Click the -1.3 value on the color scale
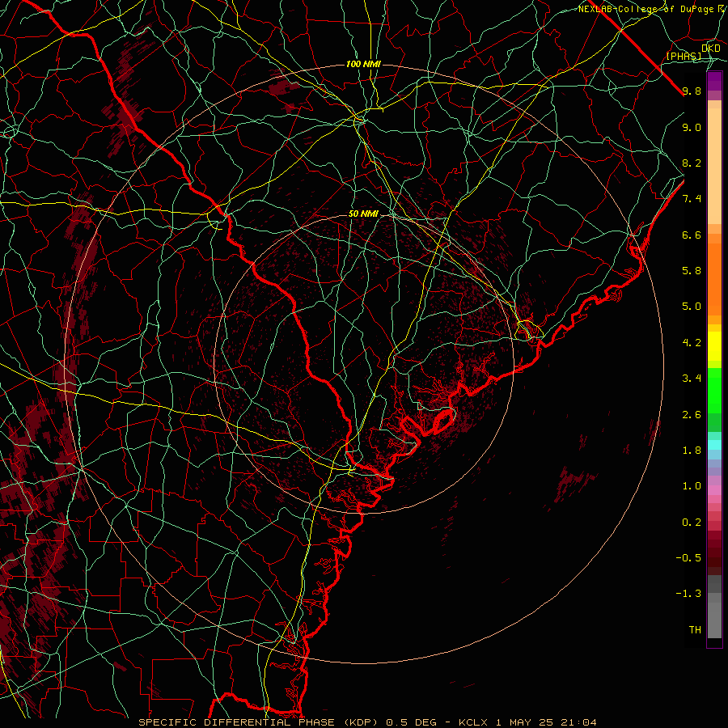 click(x=688, y=594)
